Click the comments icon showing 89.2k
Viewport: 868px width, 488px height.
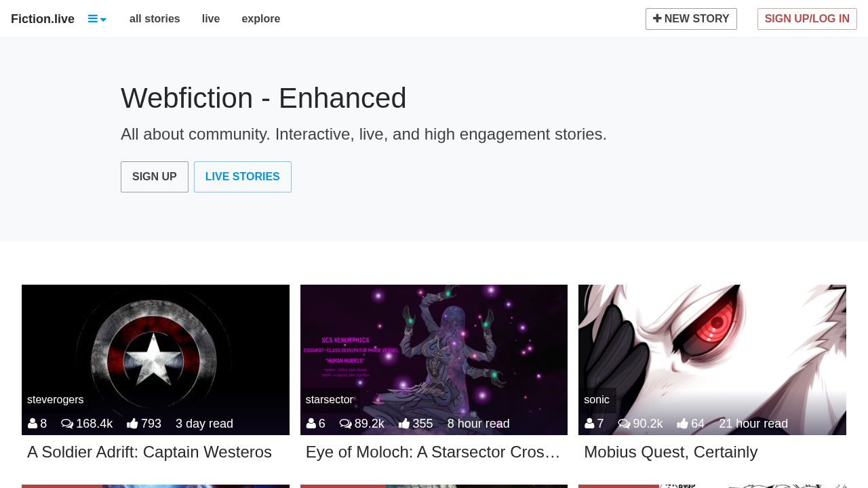coord(346,424)
